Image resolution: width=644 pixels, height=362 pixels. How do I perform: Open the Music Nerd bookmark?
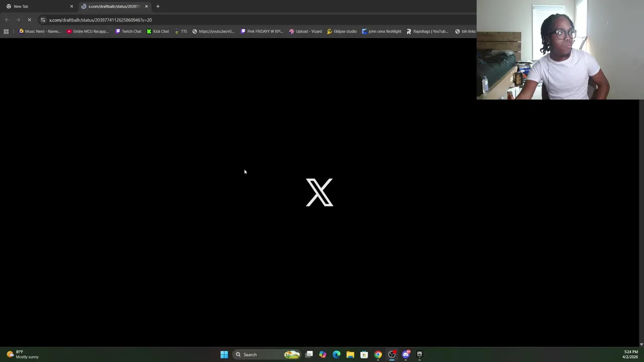click(39, 31)
